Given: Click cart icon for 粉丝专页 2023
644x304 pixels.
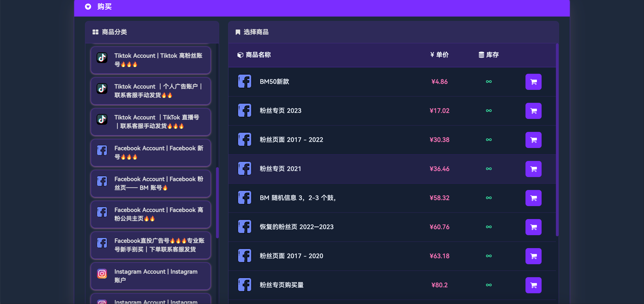Looking at the screenshot, I should pyautogui.click(x=533, y=111).
